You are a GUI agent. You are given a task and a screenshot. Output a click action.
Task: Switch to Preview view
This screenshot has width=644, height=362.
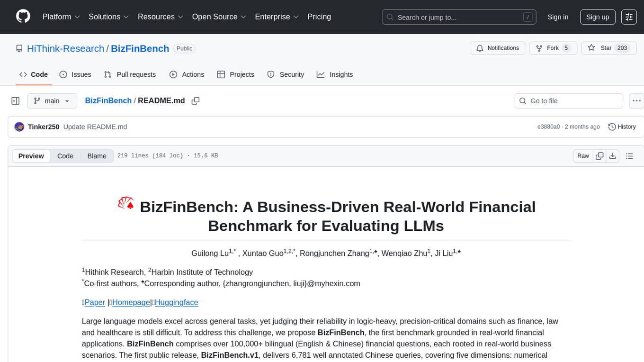(31, 156)
